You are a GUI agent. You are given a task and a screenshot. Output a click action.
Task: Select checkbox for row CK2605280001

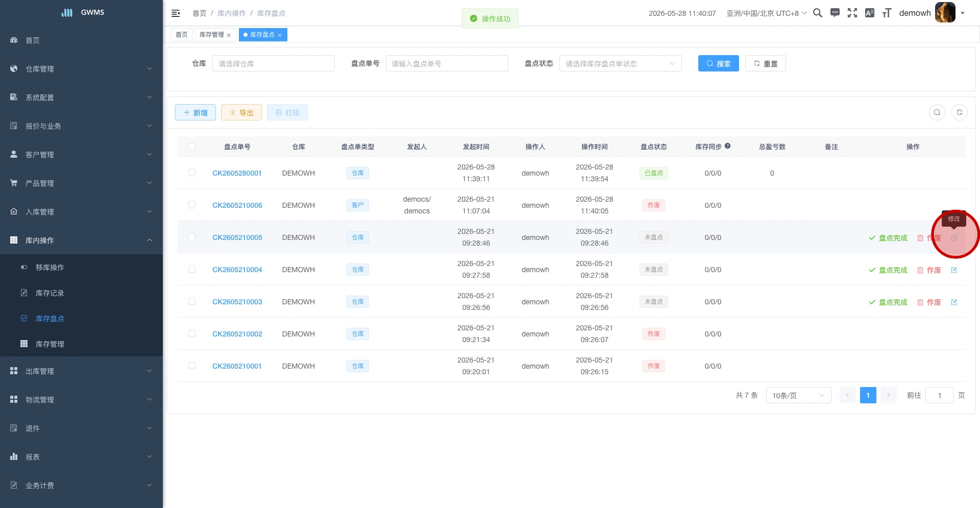[x=192, y=173]
